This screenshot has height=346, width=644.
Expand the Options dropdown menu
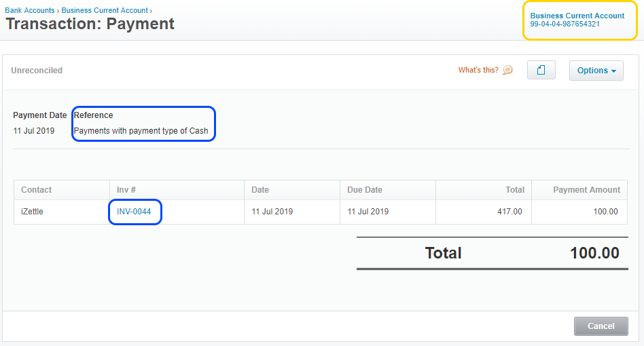pos(596,71)
